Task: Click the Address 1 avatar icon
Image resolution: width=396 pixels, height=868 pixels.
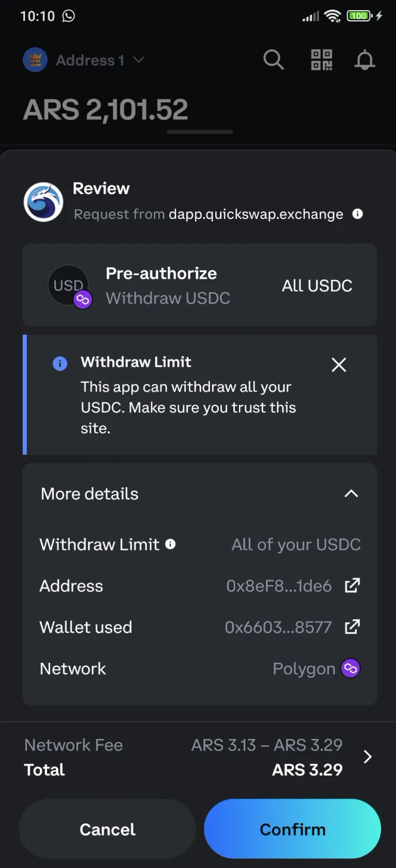Action: pyautogui.click(x=35, y=60)
